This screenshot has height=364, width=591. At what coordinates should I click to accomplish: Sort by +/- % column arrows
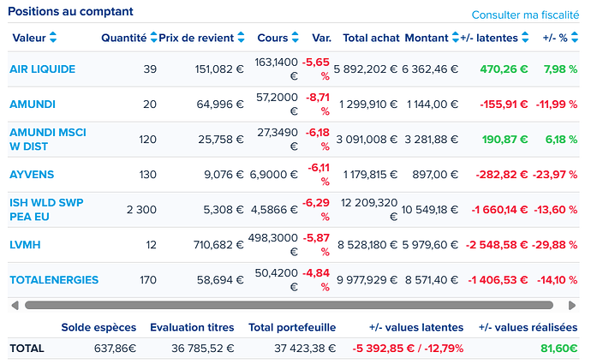click(x=575, y=38)
